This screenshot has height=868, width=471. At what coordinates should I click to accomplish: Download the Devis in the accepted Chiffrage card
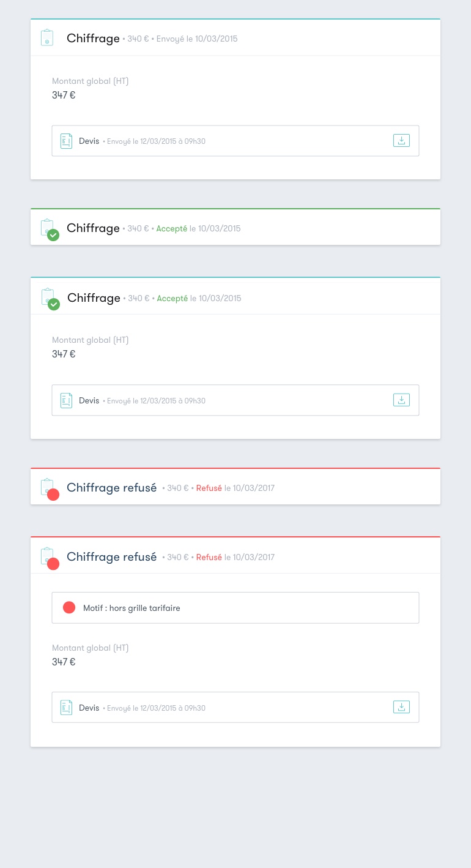401,400
